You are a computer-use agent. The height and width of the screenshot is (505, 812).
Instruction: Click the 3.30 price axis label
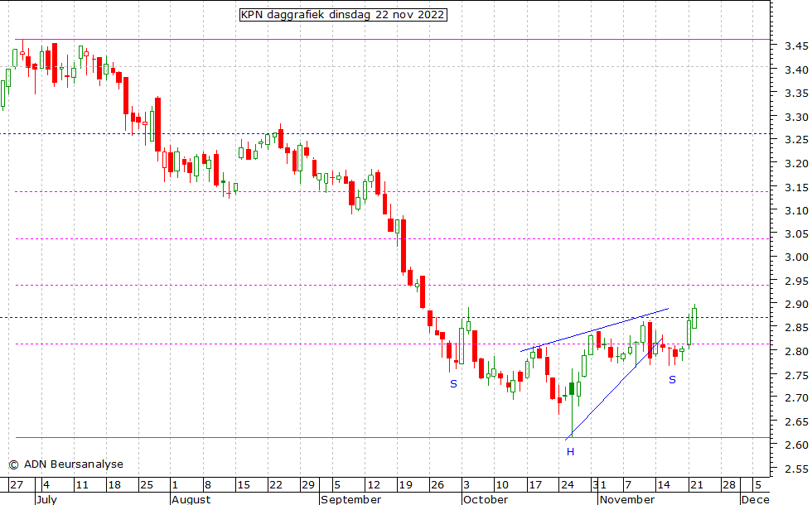pos(796,118)
